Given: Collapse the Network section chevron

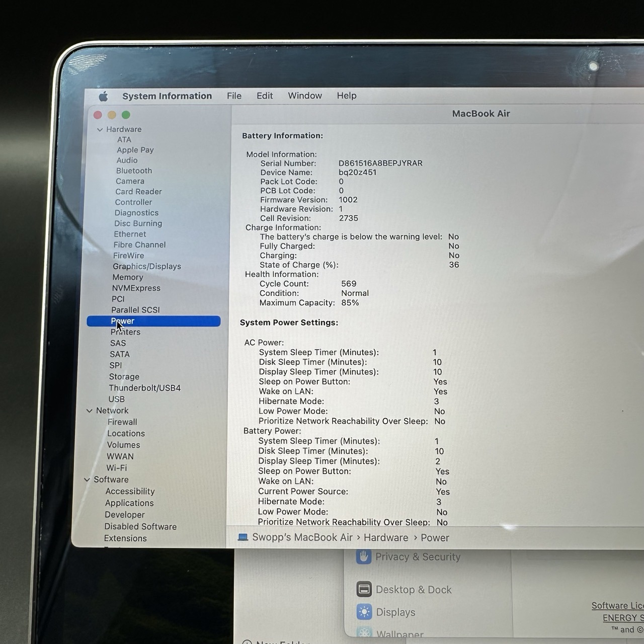Looking at the screenshot, I should point(90,411).
